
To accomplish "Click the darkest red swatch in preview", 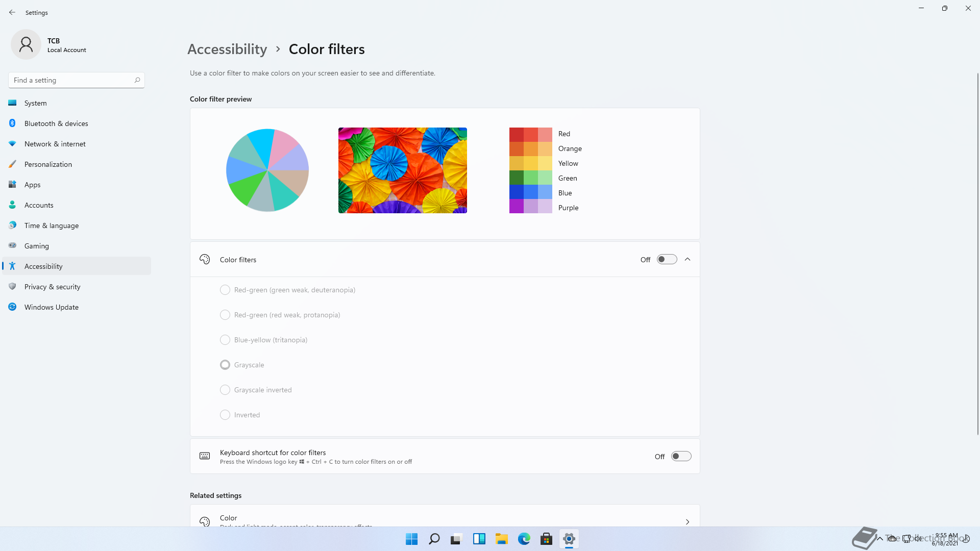I will click(516, 135).
